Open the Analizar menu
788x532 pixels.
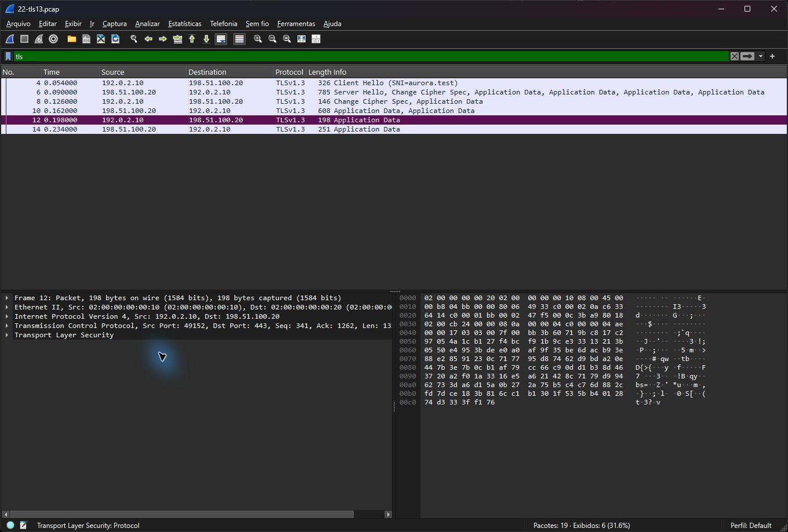click(x=147, y=24)
